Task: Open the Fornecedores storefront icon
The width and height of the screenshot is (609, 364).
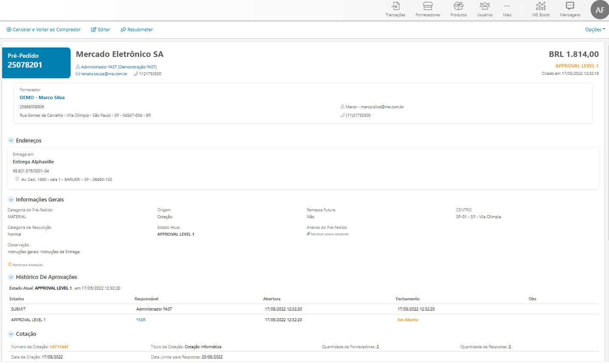Action: pyautogui.click(x=428, y=6)
